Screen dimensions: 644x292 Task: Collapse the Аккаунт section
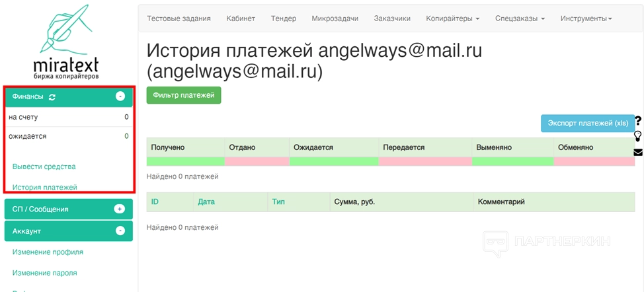click(x=120, y=231)
